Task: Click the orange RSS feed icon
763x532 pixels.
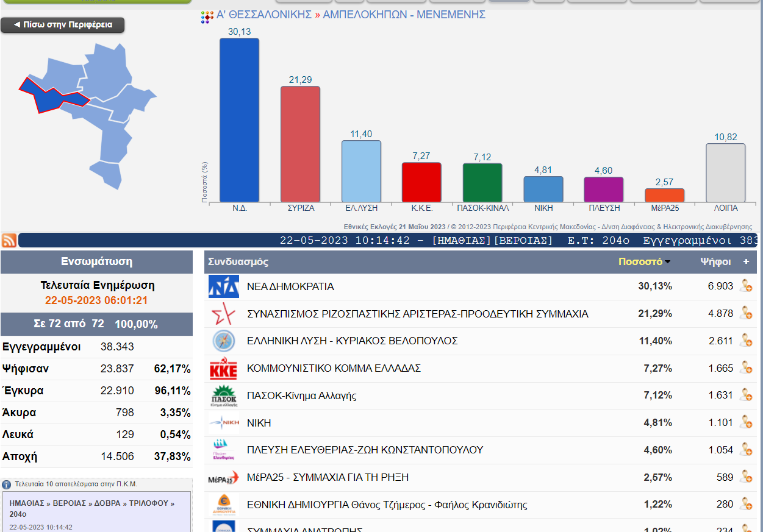Action: click(x=9, y=240)
